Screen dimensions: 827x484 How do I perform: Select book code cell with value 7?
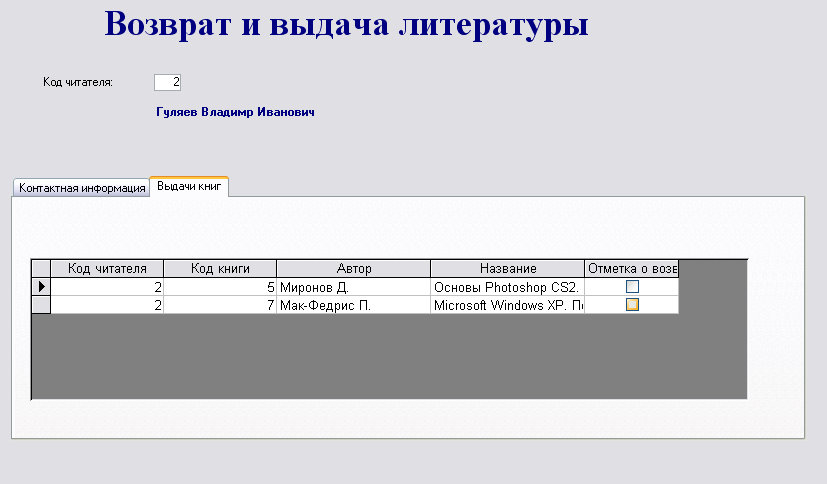click(220, 305)
